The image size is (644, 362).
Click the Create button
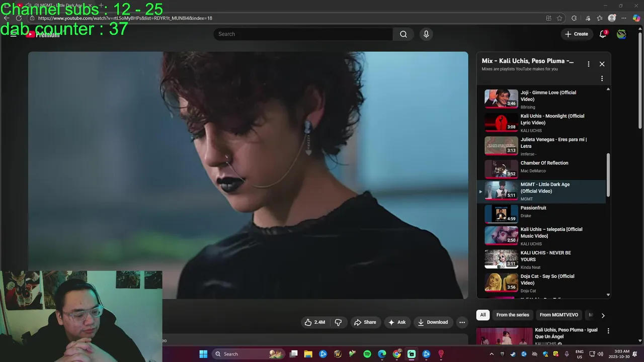tap(576, 34)
